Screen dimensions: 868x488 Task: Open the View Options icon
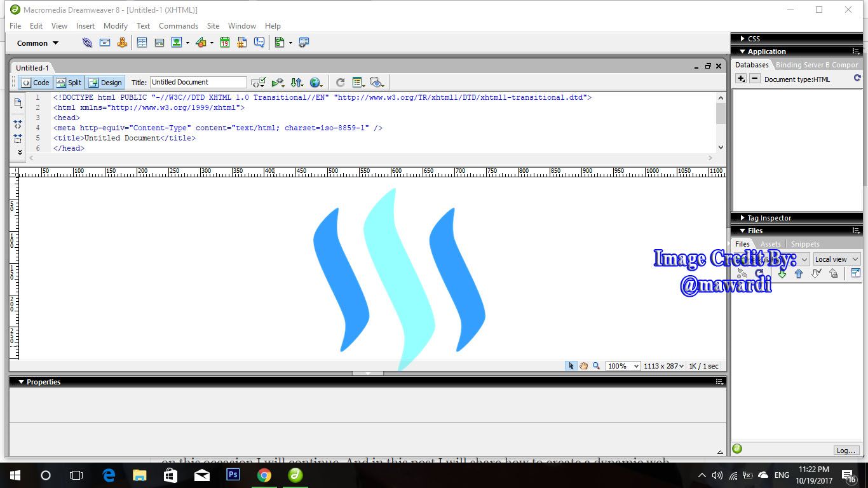click(x=358, y=83)
